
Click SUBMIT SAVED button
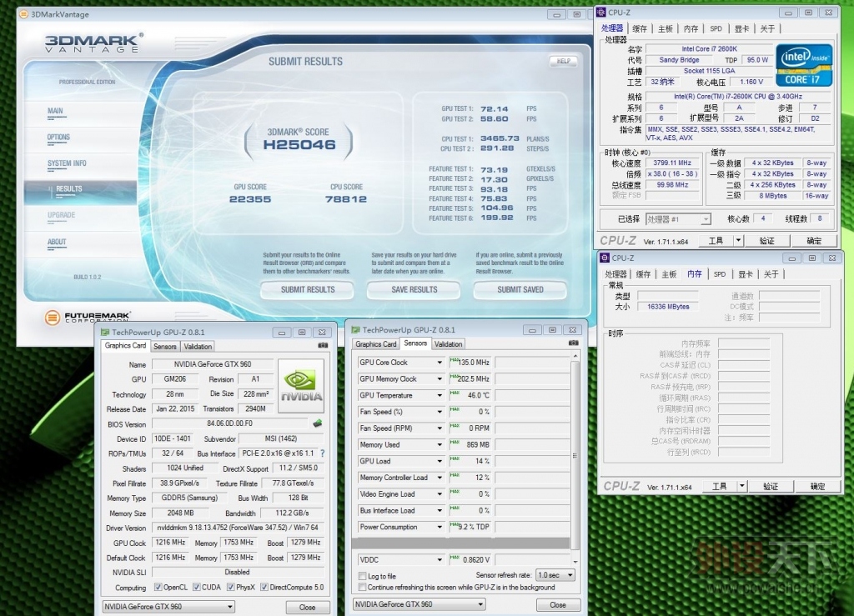(520, 289)
